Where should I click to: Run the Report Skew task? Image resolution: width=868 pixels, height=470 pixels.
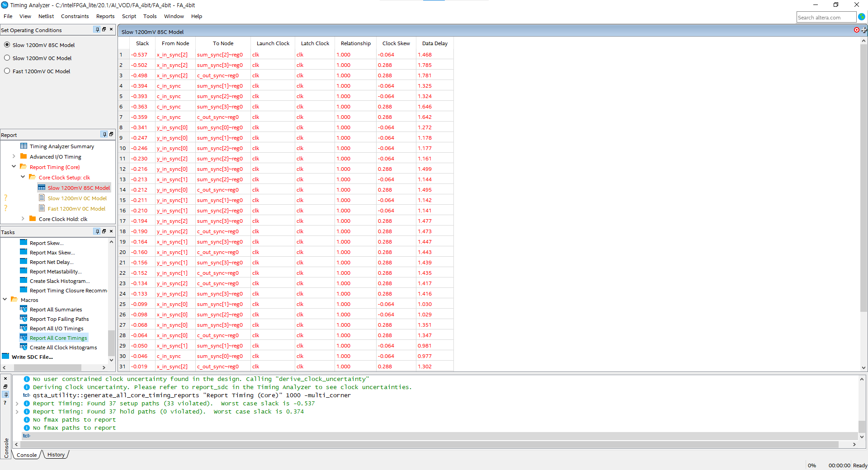pyautogui.click(x=47, y=243)
